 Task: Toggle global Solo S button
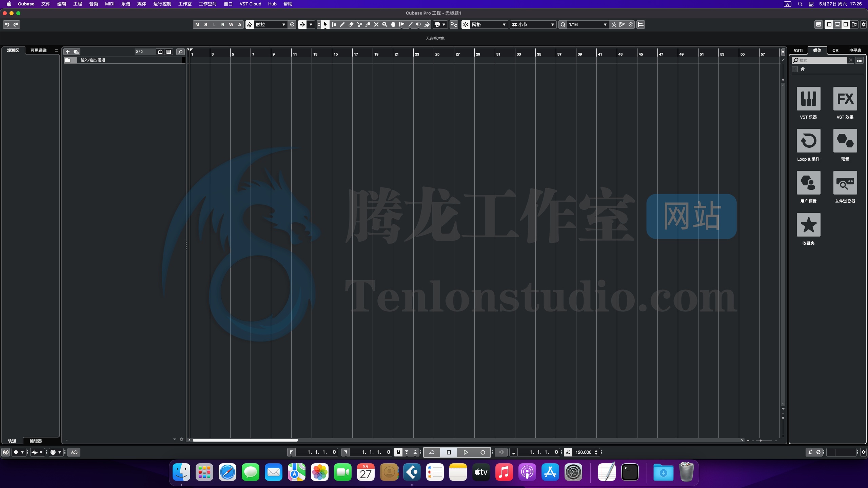coord(206,24)
